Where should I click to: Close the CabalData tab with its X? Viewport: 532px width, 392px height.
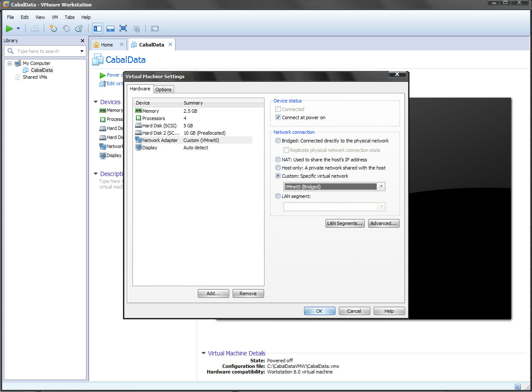pyautogui.click(x=170, y=44)
